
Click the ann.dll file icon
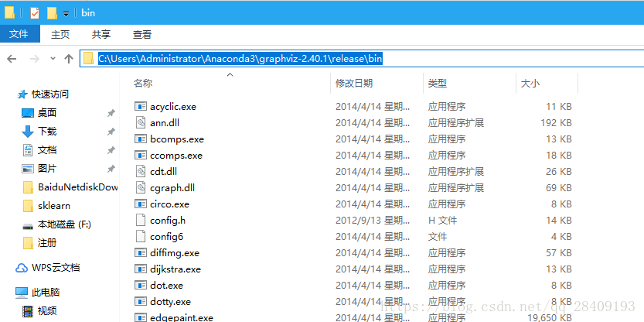(141, 122)
